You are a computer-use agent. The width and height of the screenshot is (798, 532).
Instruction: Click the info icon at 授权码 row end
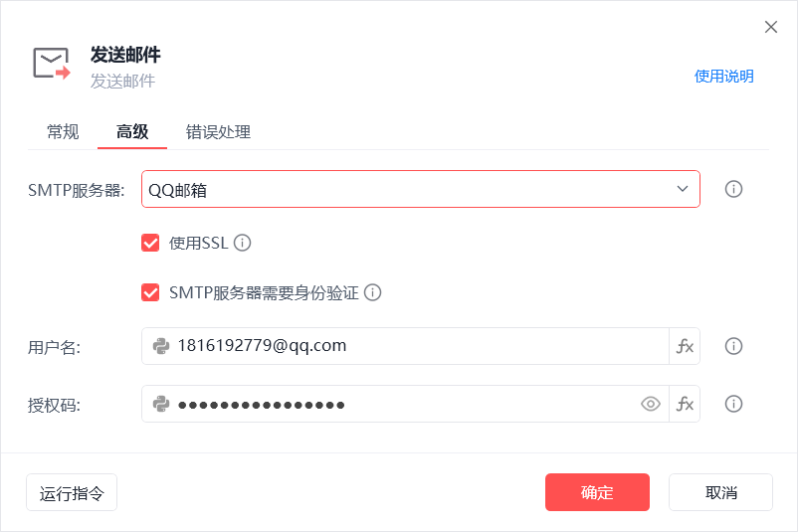tap(734, 404)
